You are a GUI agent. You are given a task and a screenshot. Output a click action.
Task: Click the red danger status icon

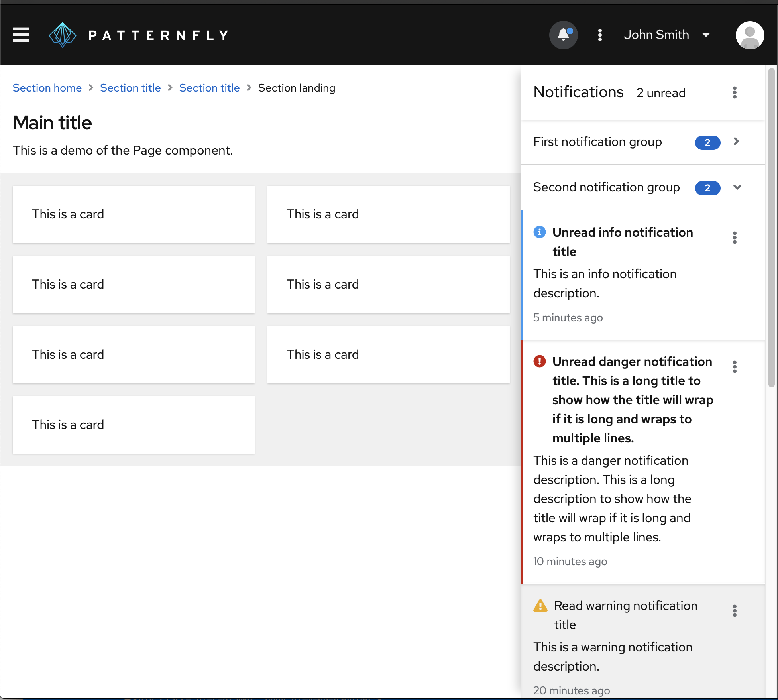540,361
